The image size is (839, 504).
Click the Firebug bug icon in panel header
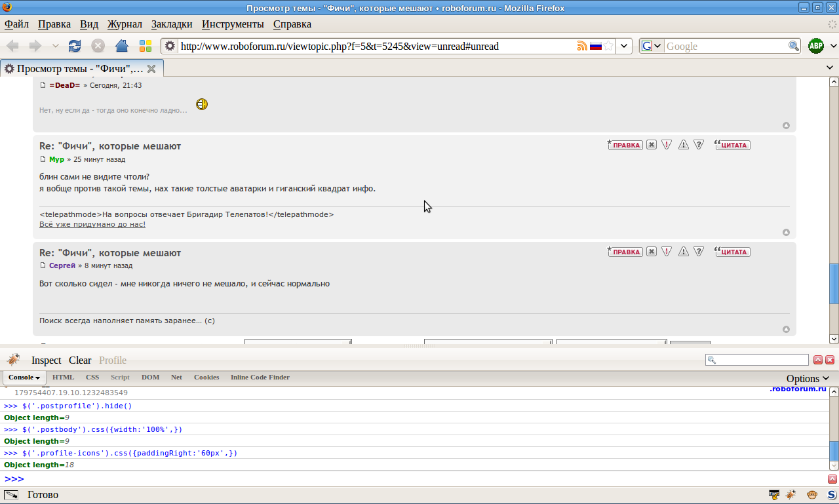pyautogui.click(x=13, y=360)
